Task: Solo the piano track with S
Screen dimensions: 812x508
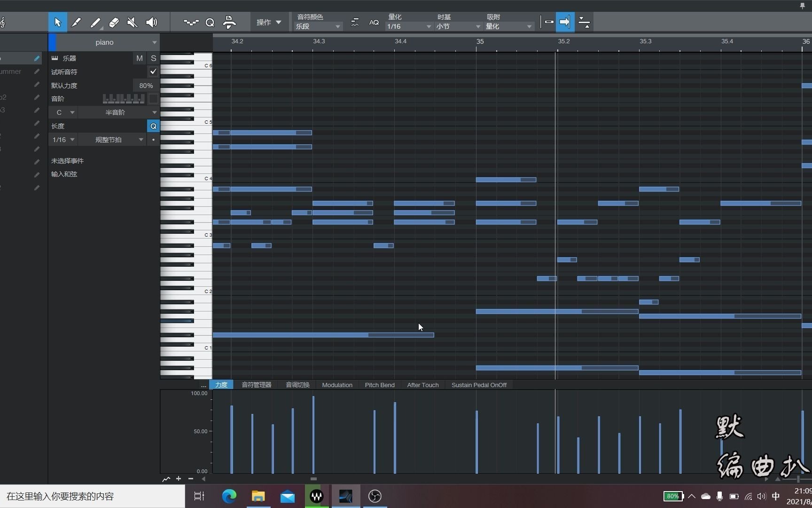Action: click(x=153, y=58)
